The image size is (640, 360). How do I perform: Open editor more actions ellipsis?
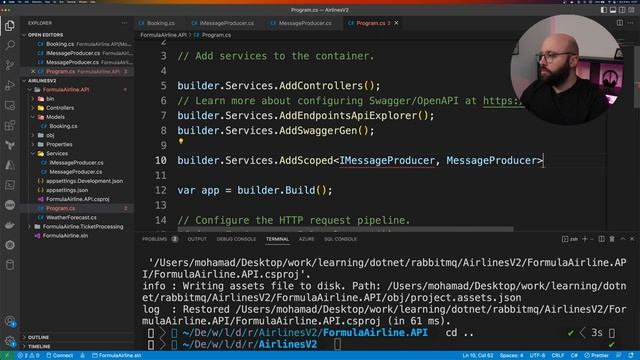[631, 23]
